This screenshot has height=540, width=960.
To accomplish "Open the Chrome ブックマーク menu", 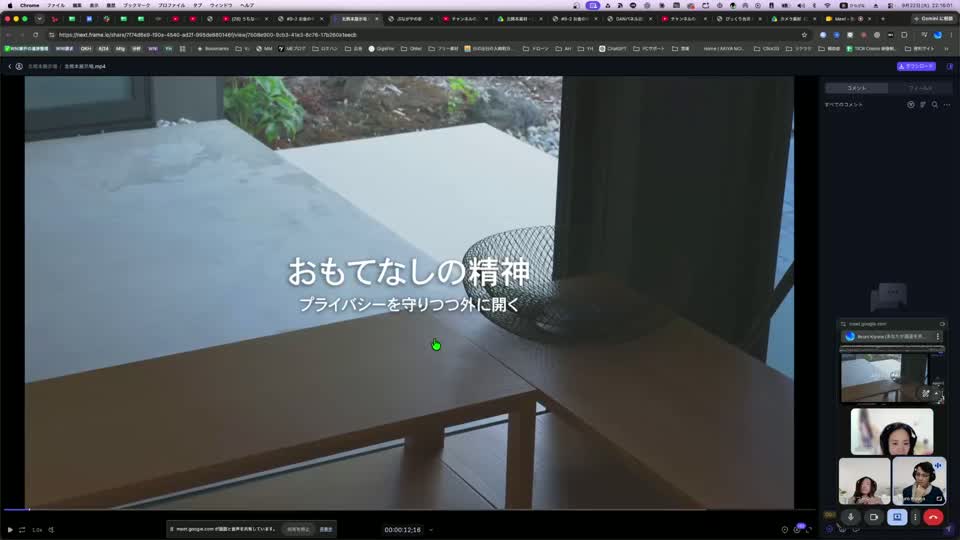I will tap(136, 5).
